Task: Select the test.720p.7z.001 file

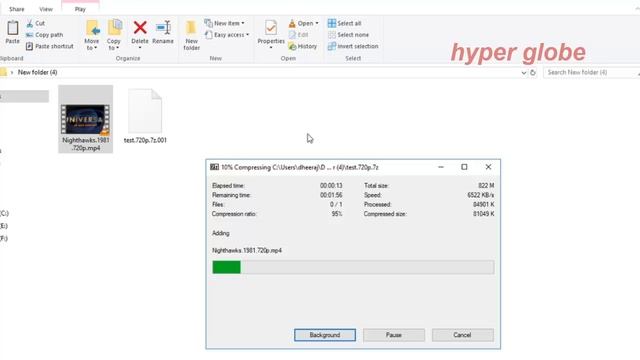Action: point(145,116)
